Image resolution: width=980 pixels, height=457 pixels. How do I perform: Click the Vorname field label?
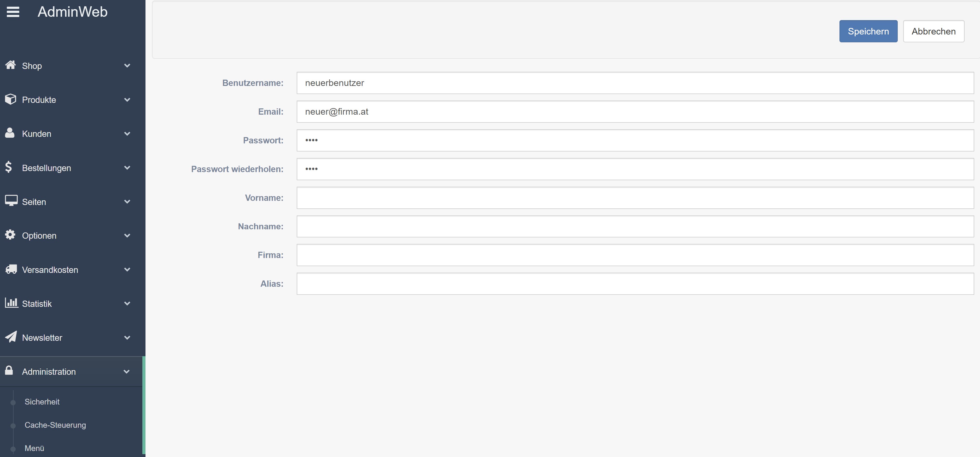[264, 198]
